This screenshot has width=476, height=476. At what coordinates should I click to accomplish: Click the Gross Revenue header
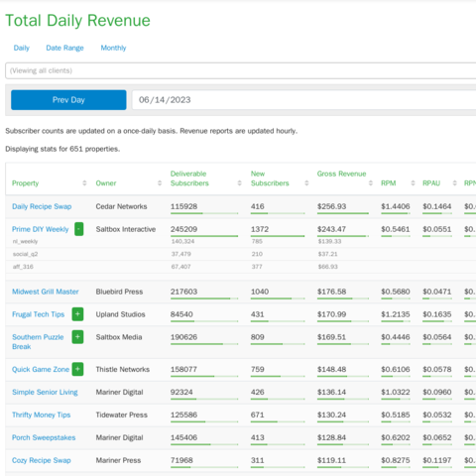(x=341, y=174)
